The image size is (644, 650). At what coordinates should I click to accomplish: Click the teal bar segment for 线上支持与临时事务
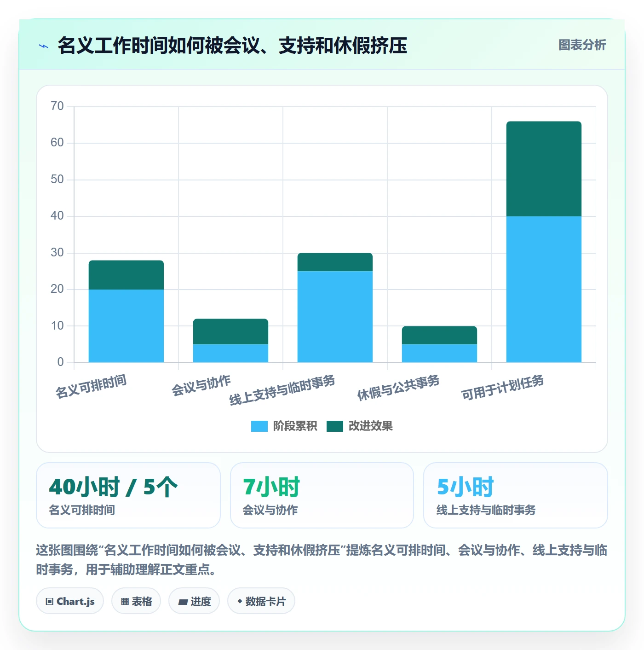click(335, 262)
